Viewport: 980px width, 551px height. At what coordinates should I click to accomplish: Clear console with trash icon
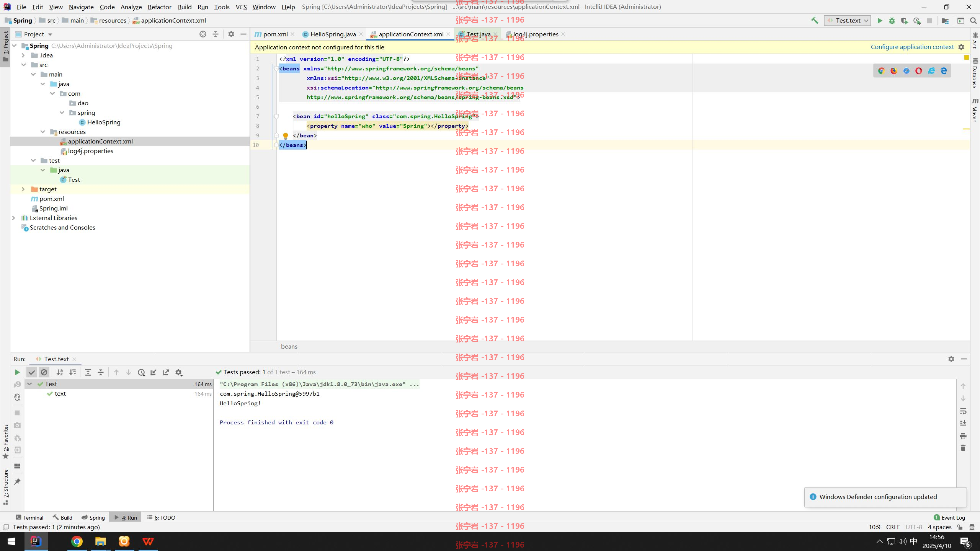963,448
